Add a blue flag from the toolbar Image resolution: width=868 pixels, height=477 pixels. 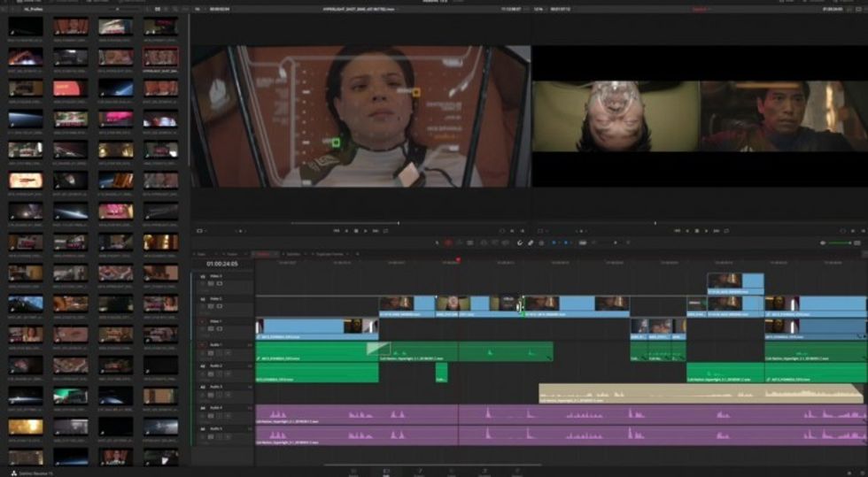(554, 243)
